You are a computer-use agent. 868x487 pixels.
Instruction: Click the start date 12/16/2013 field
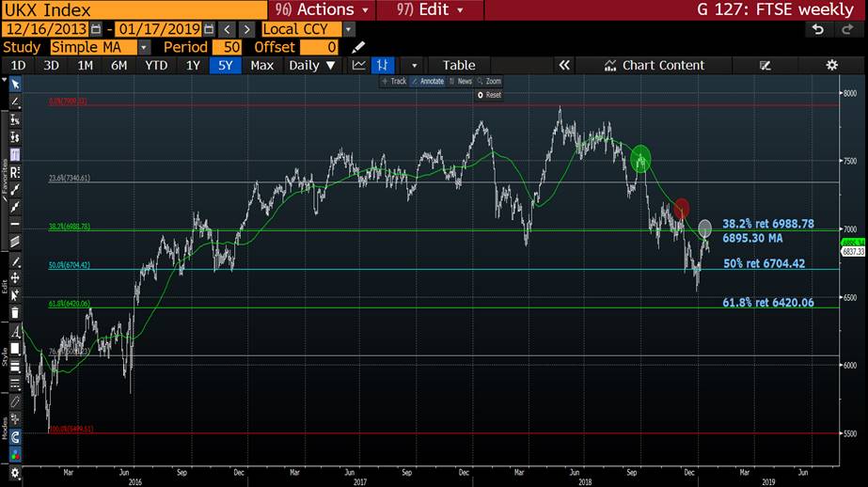(46, 29)
